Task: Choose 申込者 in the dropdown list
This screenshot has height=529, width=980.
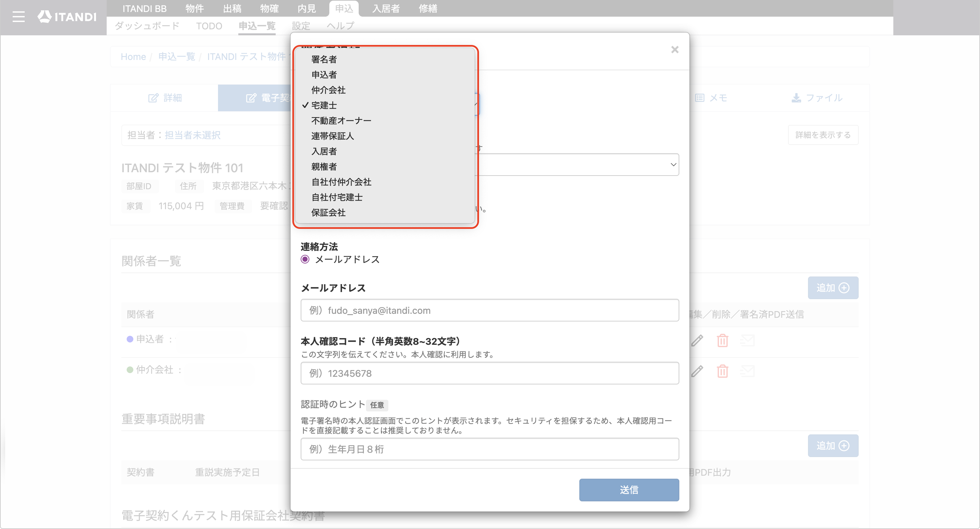Action: (x=385, y=75)
